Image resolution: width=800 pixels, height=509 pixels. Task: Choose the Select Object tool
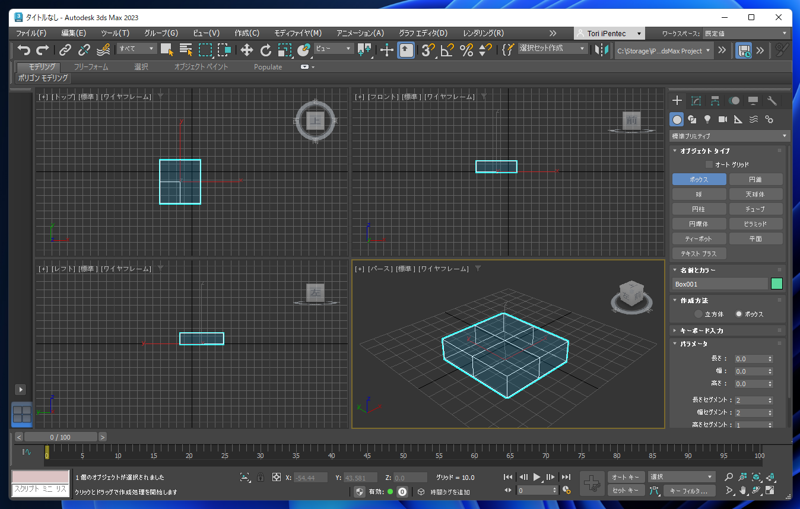pos(167,50)
